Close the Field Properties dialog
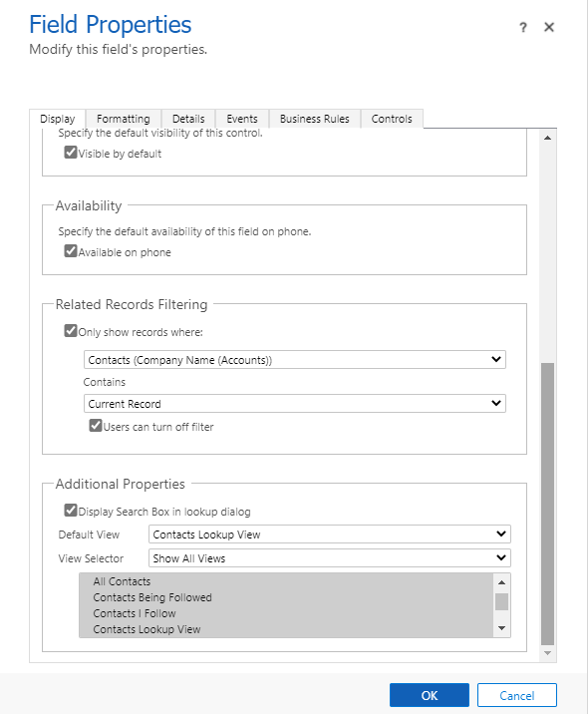Image resolution: width=588 pixels, height=714 pixels. click(549, 27)
